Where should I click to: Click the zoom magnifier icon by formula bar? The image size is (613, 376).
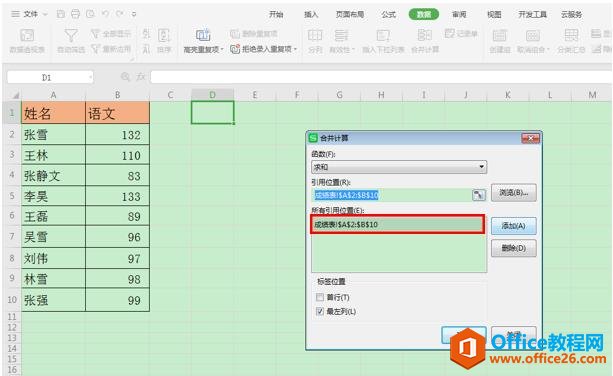point(125,77)
